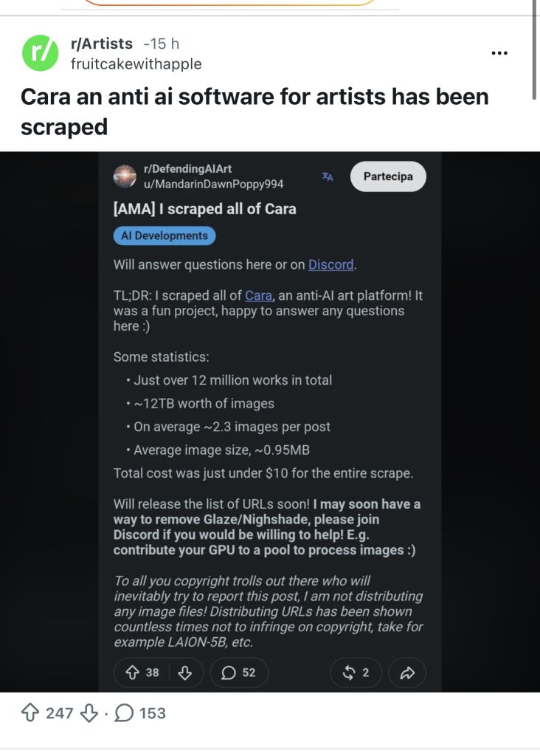Open r/DefendingAIArt in embedded post
Viewport: 540px width, 756px height.
(188, 169)
